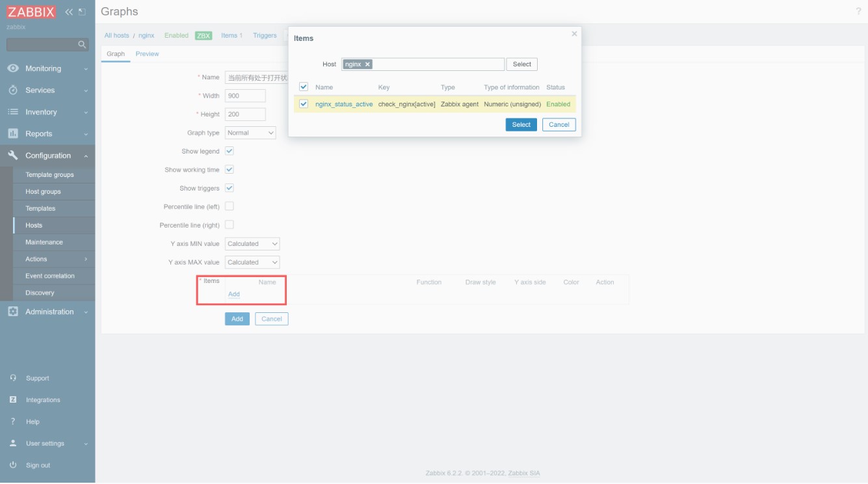Open Template groups menu item
The image size is (868, 484).
tap(49, 174)
